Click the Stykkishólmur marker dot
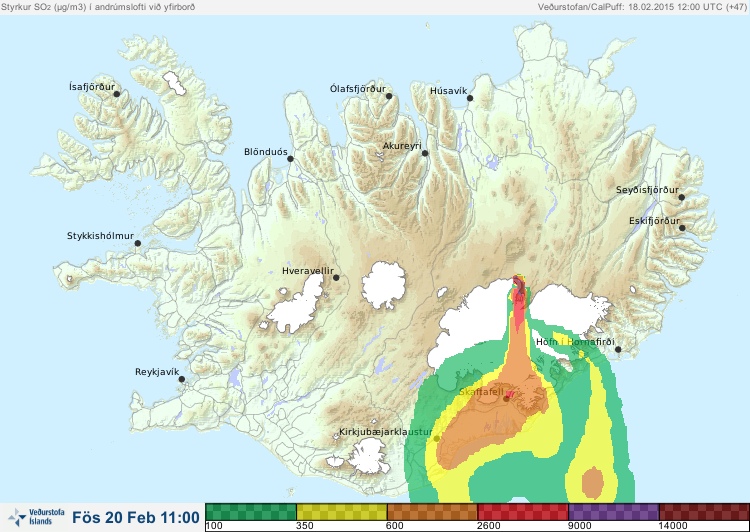The height and width of the screenshot is (532, 750). point(138,244)
